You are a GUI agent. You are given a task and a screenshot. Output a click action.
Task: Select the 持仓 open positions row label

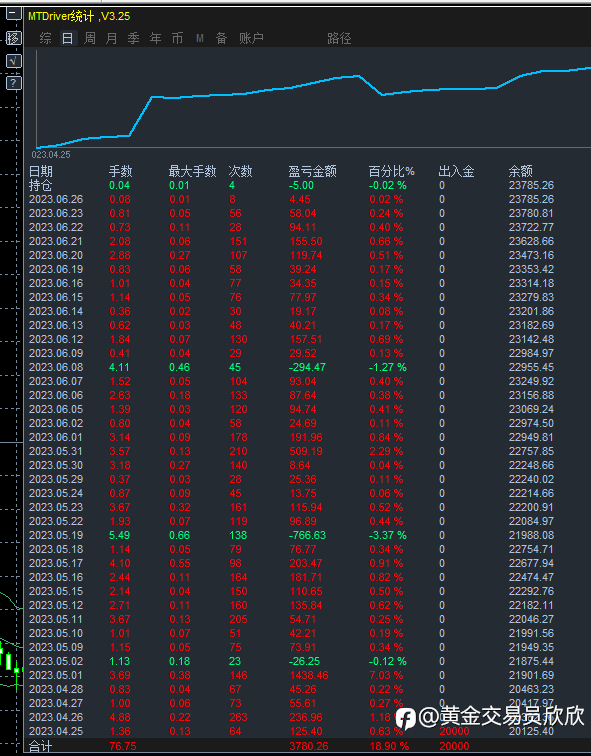40,185
